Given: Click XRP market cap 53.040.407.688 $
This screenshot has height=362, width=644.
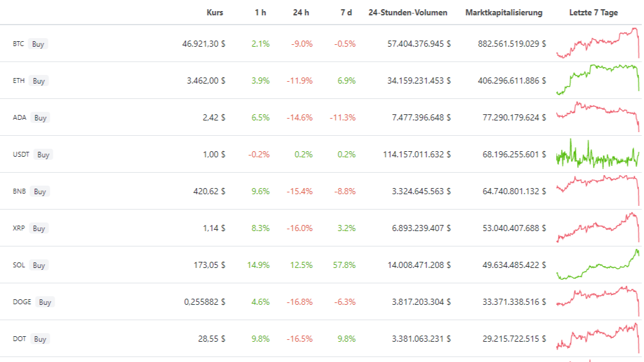Looking at the screenshot, I should pos(514,228).
